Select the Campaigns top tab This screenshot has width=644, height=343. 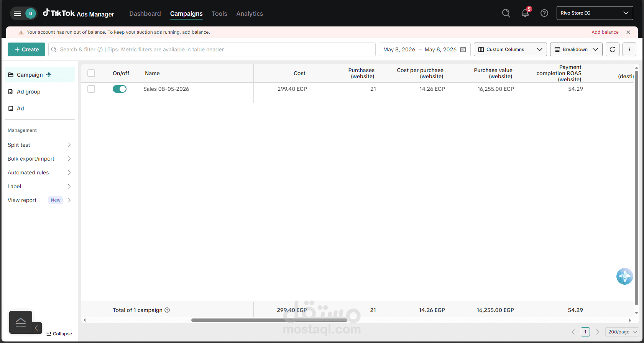[x=186, y=13]
